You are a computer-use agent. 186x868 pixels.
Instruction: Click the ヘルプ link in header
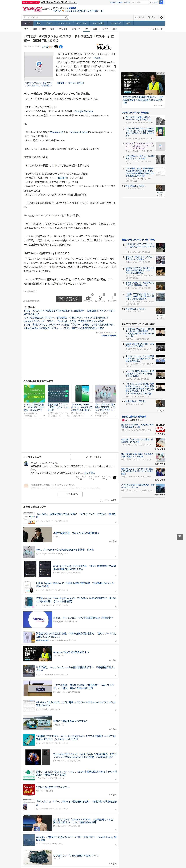(127, 2)
